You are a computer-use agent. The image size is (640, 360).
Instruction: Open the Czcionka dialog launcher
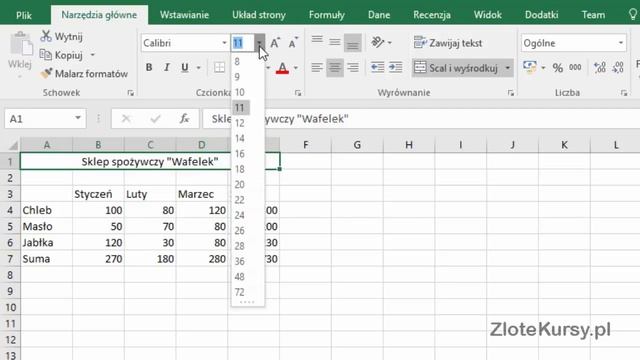tap(298, 93)
